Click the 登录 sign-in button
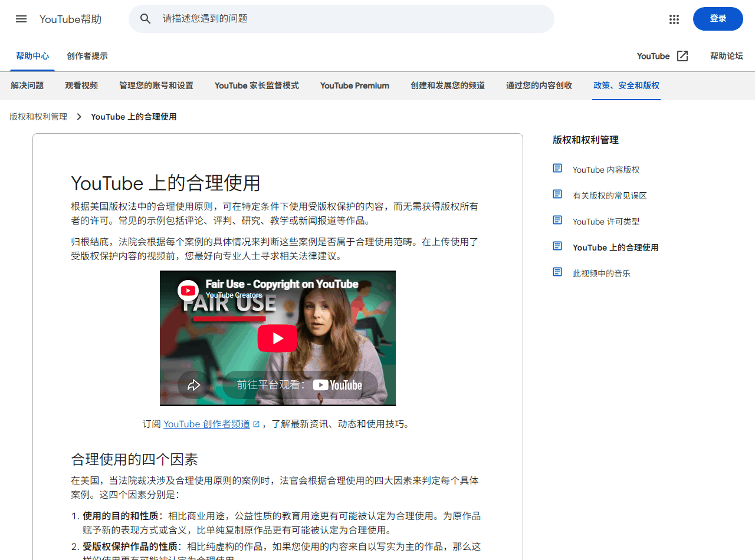 (x=718, y=19)
